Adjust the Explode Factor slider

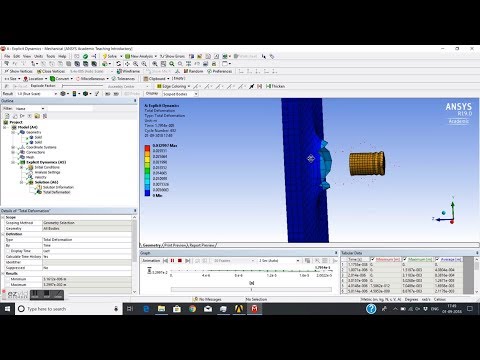point(83,86)
